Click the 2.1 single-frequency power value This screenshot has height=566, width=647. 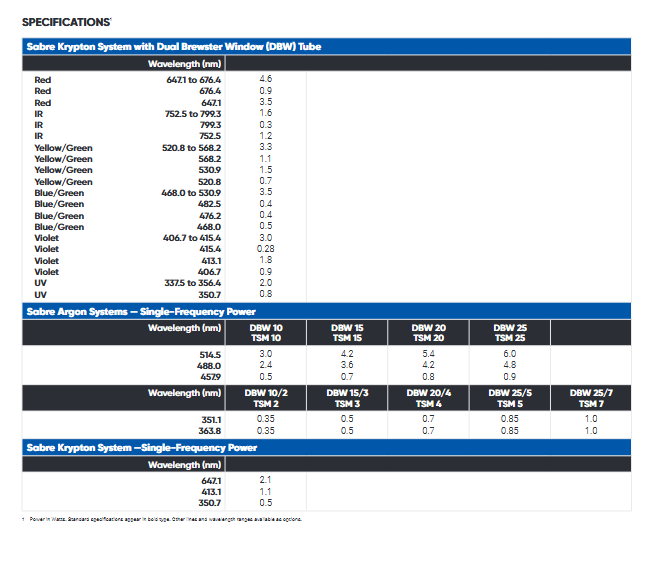(266, 480)
